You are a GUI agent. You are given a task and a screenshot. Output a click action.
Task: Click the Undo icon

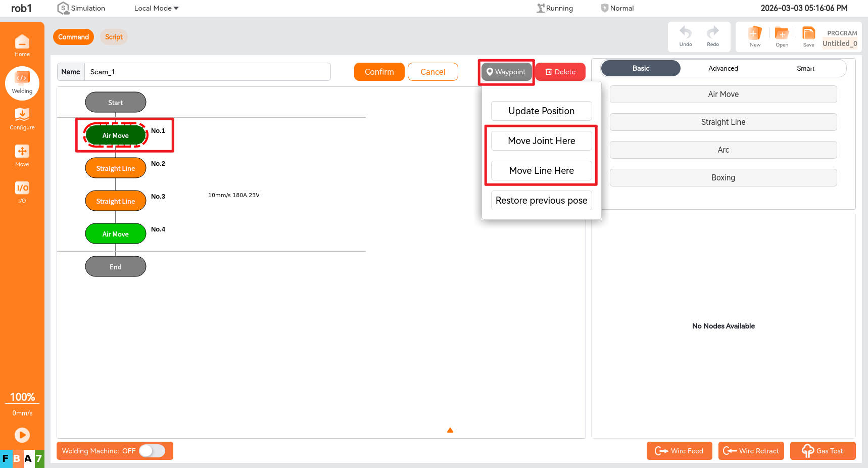click(685, 36)
